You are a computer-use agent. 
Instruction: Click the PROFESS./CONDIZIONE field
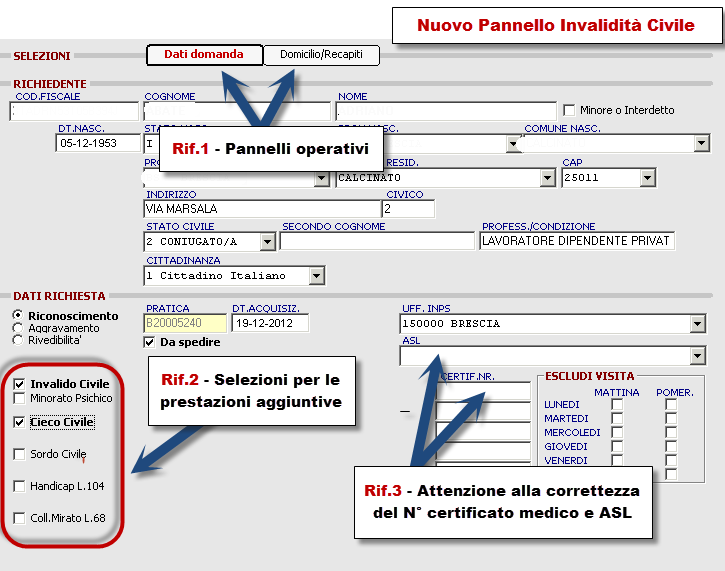pos(577,241)
